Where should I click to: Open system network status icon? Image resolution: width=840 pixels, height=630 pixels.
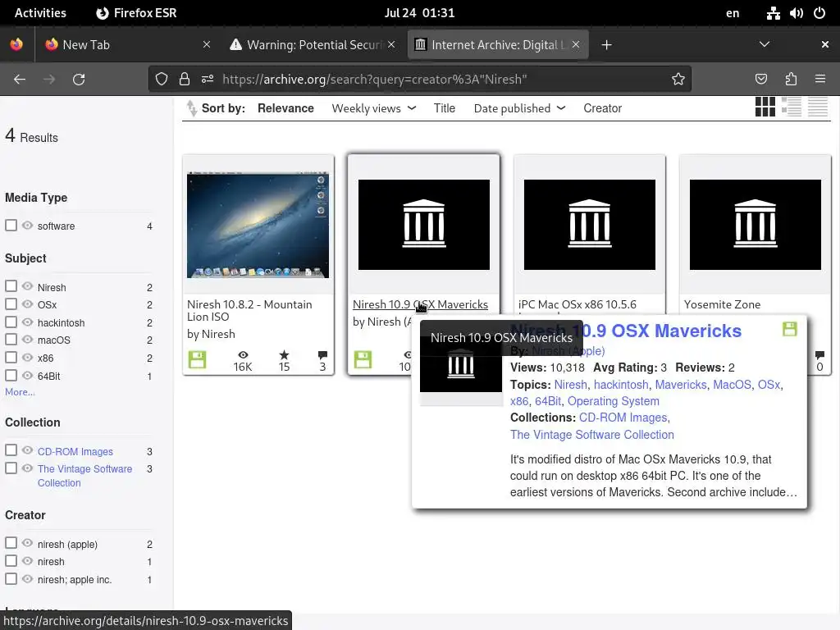point(773,13)
